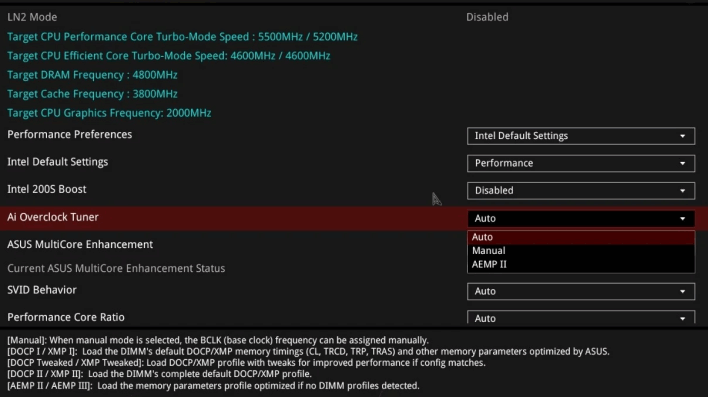Select the Performance Core Ratio label
This screenshot has width=708, height=397.
tap(66, 317)
